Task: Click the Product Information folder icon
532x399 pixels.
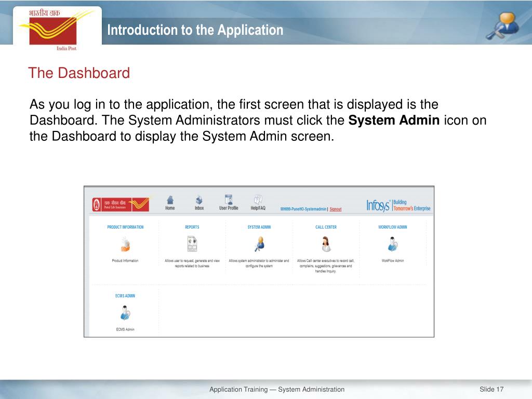Action: point(125,244)
